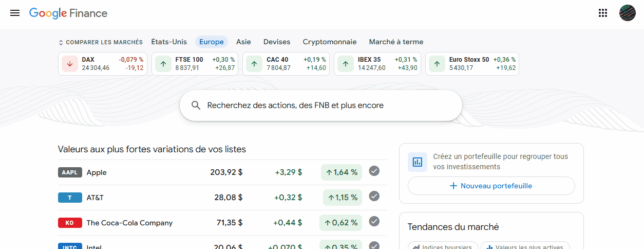Screen dimensions: 644x249
Task: Open the CAC 40 index name
Action: (x=277, y=60)
